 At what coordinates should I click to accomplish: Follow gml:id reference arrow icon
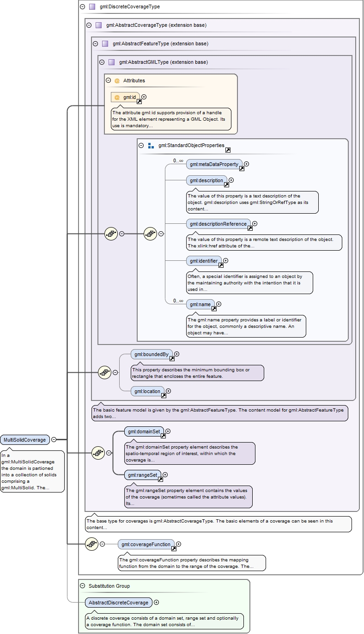(x=139, y=101)
